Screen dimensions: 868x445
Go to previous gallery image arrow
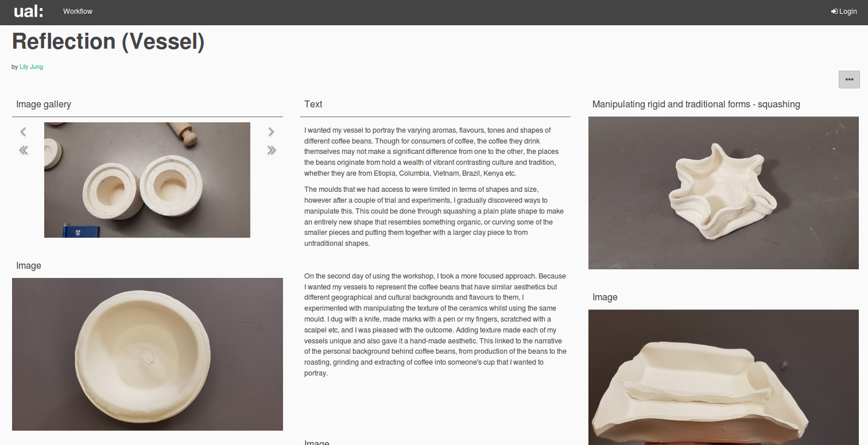[x=24, y=131]
